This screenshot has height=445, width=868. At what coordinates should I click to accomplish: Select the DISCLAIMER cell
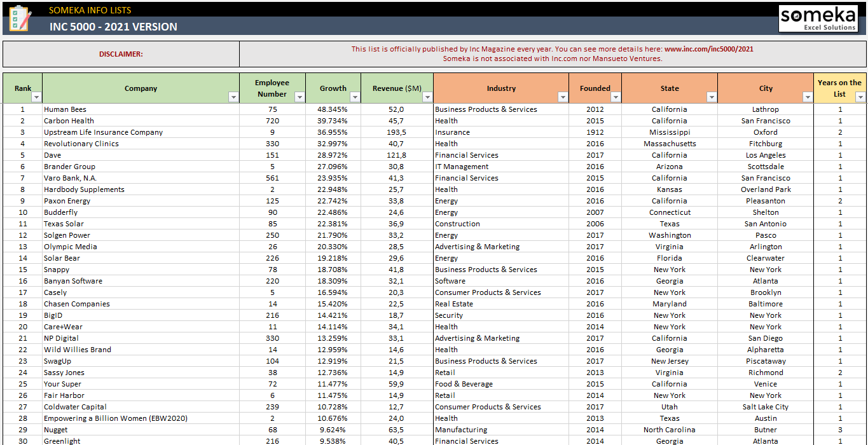point(121,54)
